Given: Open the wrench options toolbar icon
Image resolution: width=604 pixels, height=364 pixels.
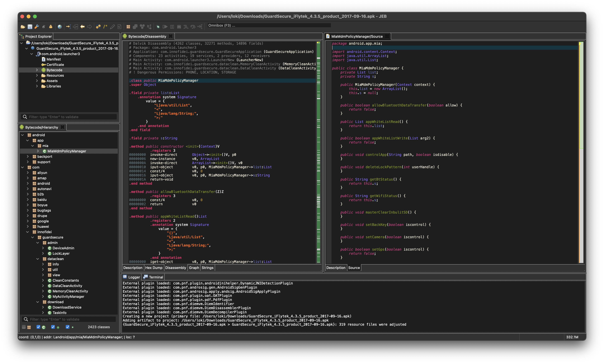Looking at the screenshot, I should [x=37, y=27].
